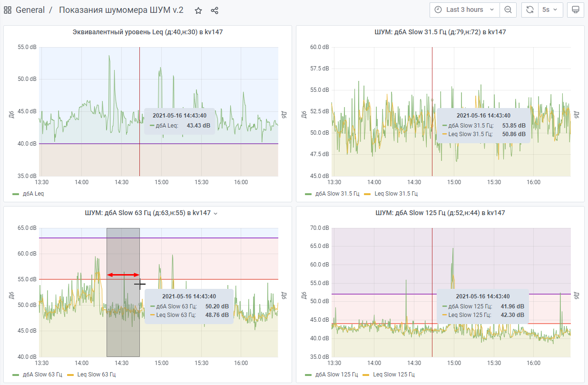Viewport: 588px width, 385px height.
Task: Star this dashboard as favorite
Action: tap(198, 10)
